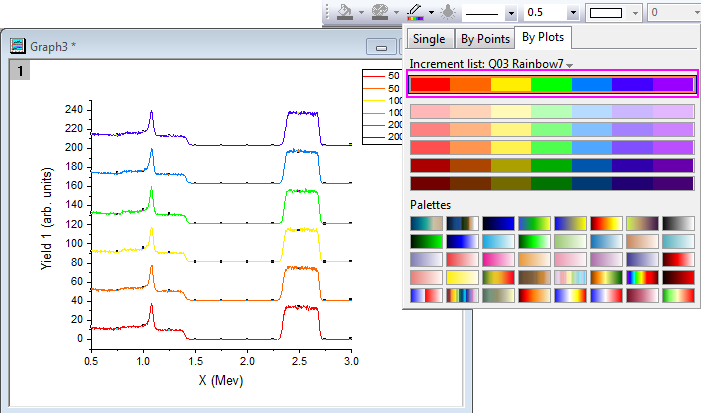Open the line style dropdown arrow
The width and height of the screenshot is (701, 413).
pos(511,13)
